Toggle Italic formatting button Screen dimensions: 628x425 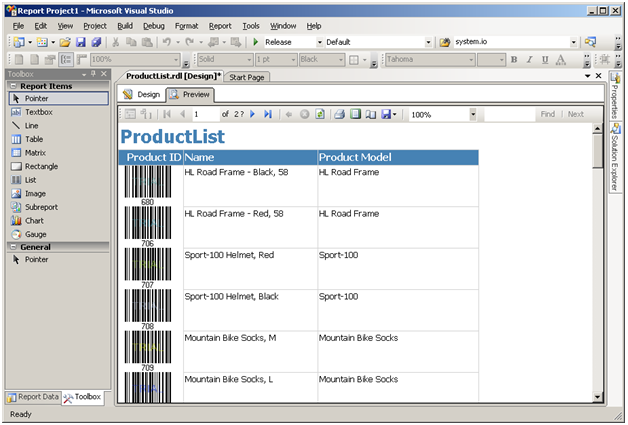point(529,60)
